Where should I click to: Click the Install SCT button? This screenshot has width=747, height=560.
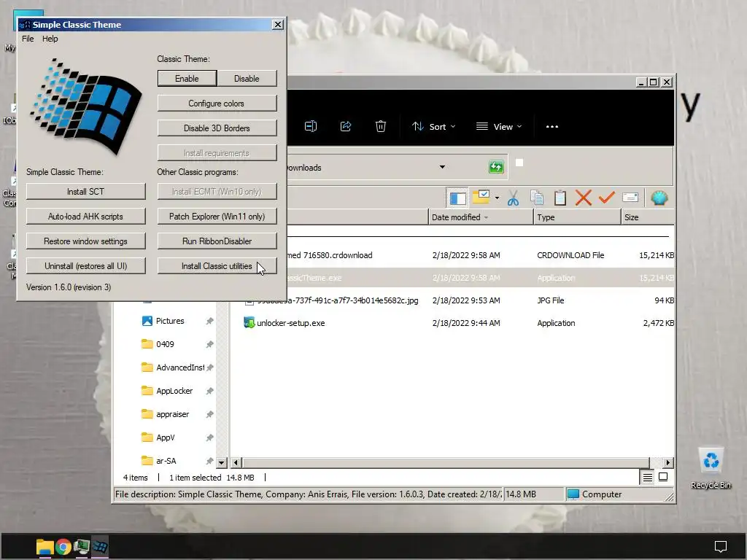pos(86,192)
